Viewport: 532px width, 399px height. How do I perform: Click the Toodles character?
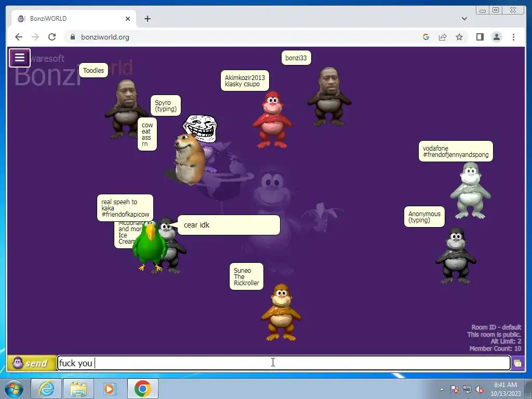(x=125, y=109)
